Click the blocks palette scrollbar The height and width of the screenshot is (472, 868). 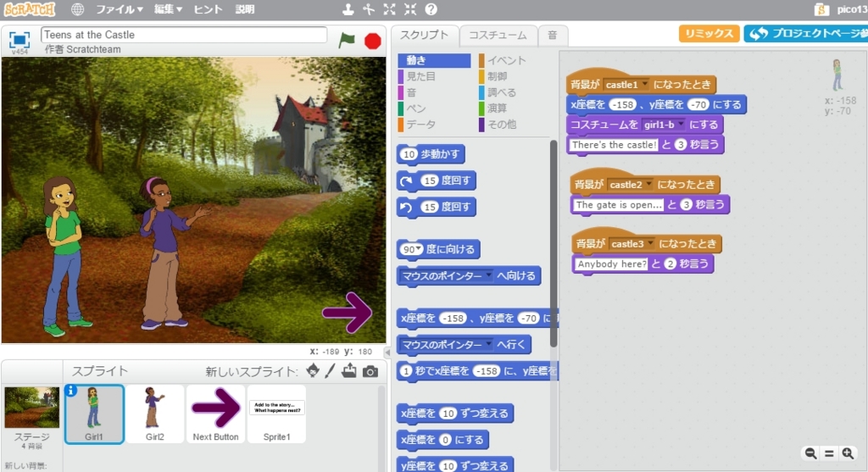(x=553, y=243)
